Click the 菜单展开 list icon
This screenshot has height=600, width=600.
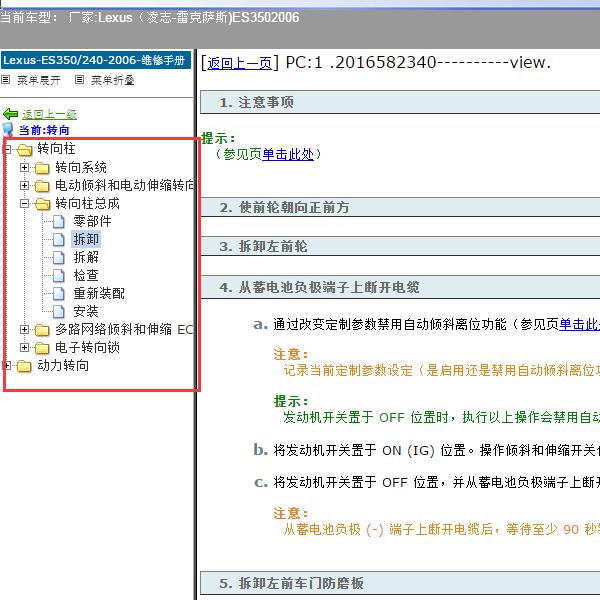click(5, 80)
